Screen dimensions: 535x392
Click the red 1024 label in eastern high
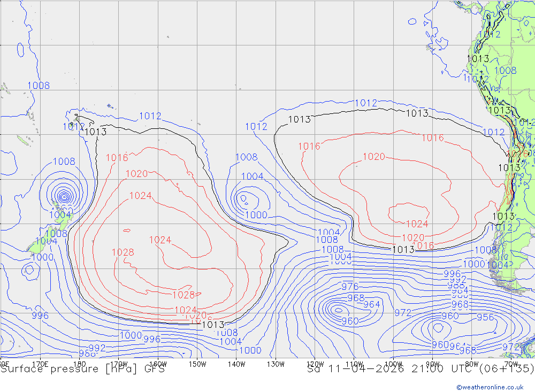coord(417,224)
